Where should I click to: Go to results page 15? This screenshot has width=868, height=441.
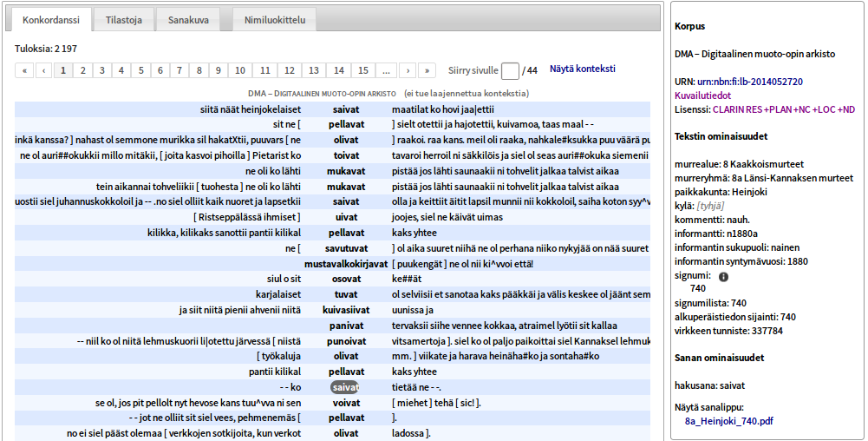[x=363, y=70]
